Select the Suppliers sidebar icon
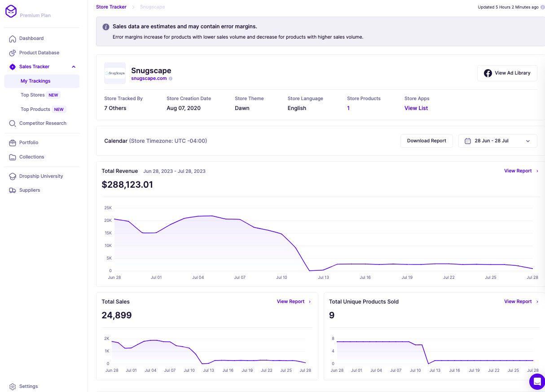This screenshot has height=392, width=545. (x=12, y=190)
